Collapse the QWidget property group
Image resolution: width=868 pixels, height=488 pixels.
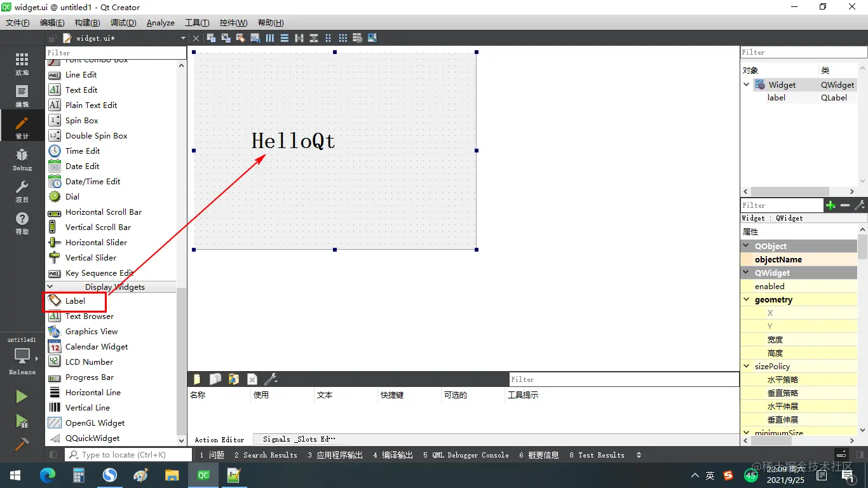pos(747,273)
